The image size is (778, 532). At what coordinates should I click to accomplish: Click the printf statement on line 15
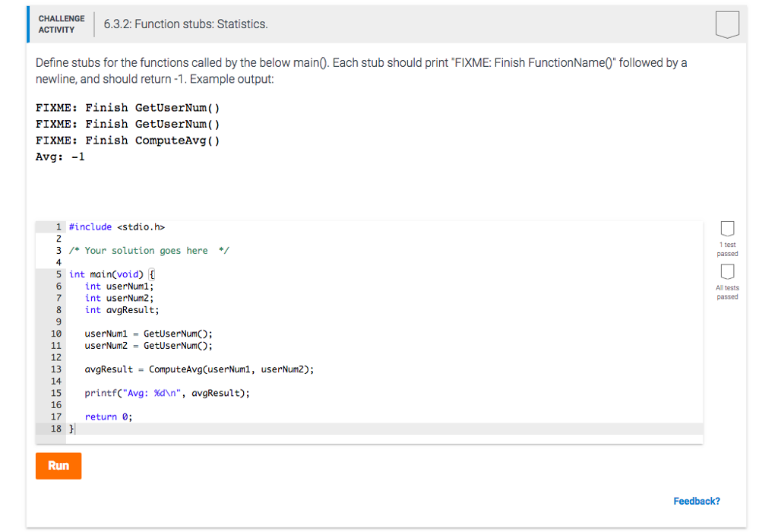[x=167, y=393]
